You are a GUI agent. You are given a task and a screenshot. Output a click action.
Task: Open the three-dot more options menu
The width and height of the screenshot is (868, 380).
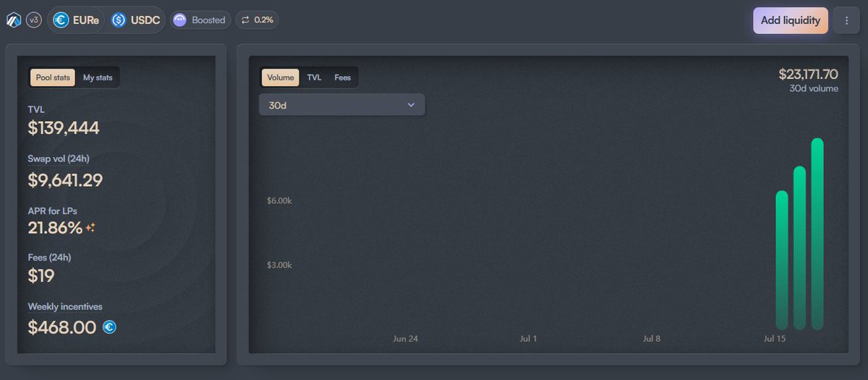846,20
